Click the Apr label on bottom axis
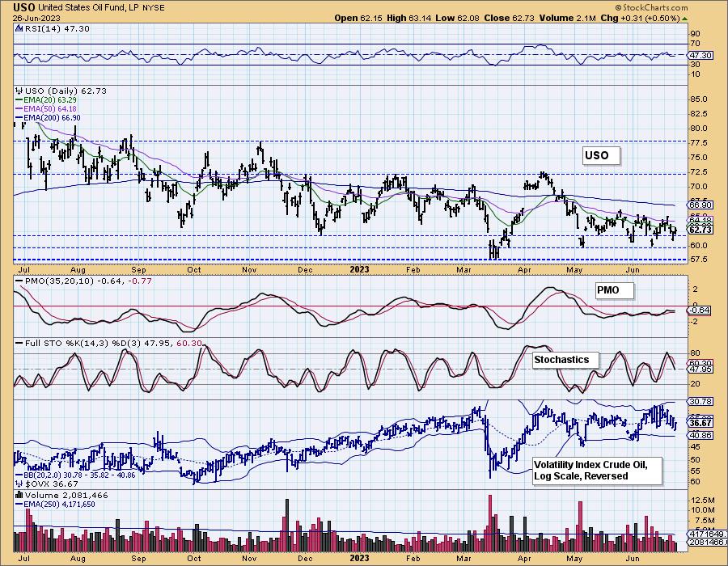Screen dimensions: 728x566 coord(524,558)
